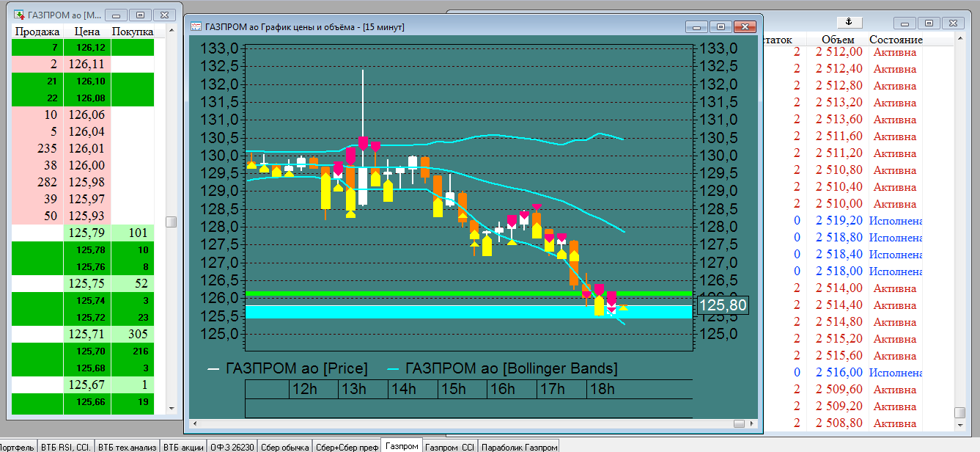Switch to ВТБ тех.анализ tab
The width and height of the screenshot is (980, 452).
click(127, 446)
